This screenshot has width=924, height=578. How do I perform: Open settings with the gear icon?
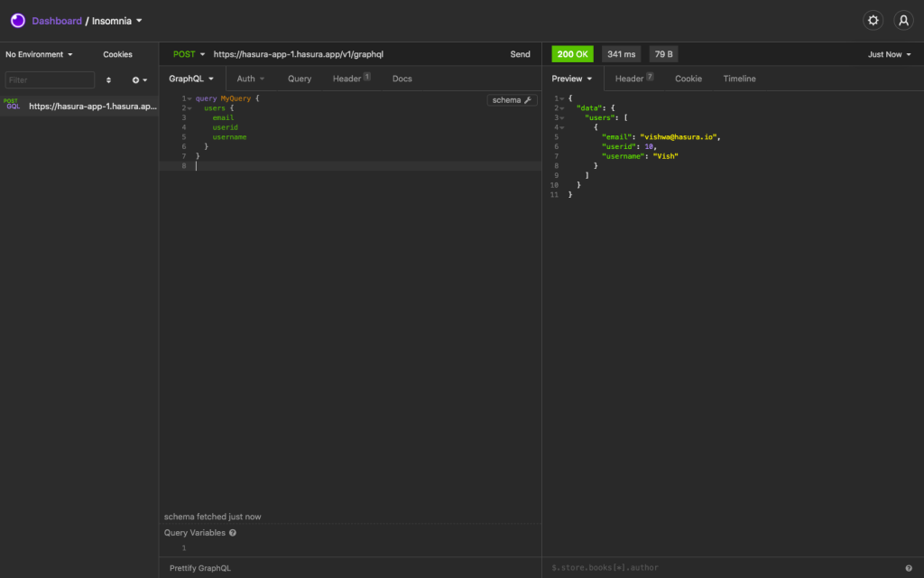pyautogui.click(x=873, y=21)
